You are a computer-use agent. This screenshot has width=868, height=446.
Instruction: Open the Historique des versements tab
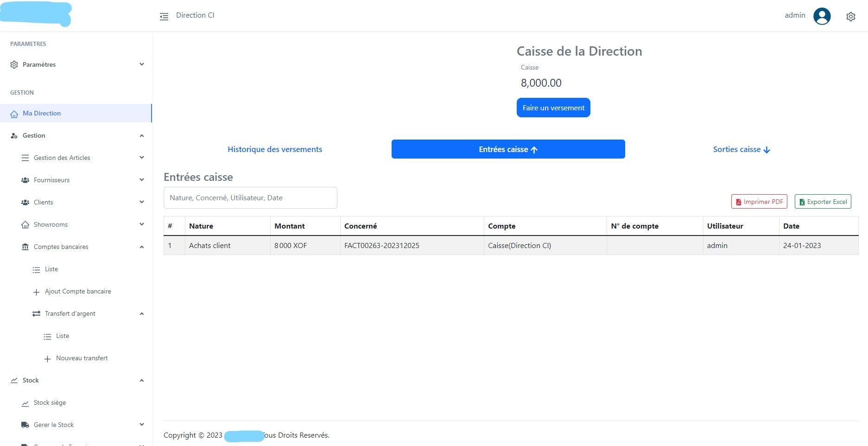tap(274, 149)
